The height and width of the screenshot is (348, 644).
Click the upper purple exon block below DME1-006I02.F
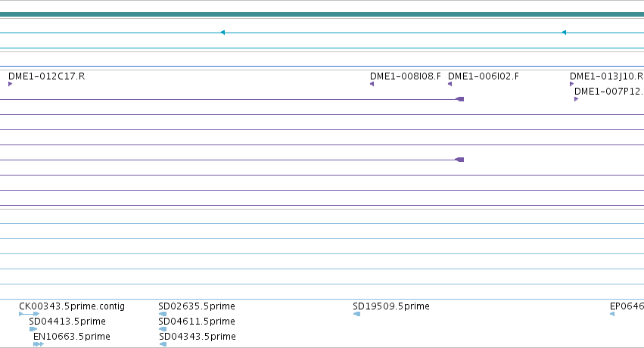click(x=459, y=99)
